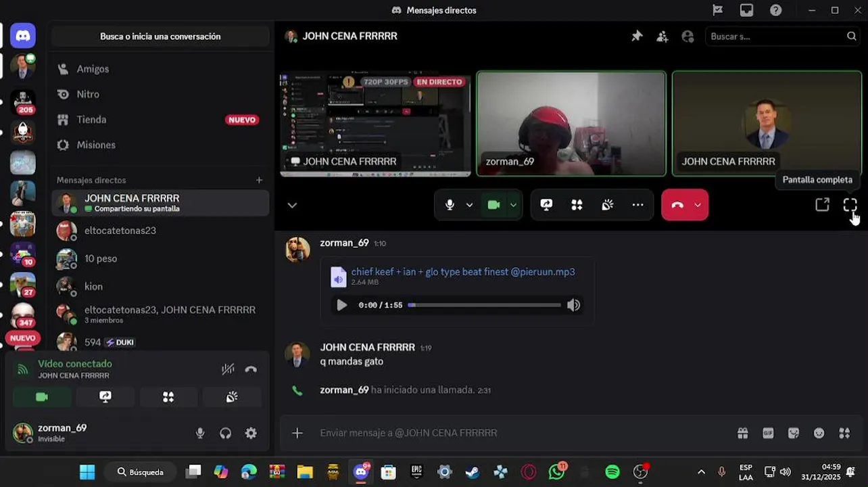Open the GIF picker
868x487 pixels.
pyautogui.click(x=768, y=433)
